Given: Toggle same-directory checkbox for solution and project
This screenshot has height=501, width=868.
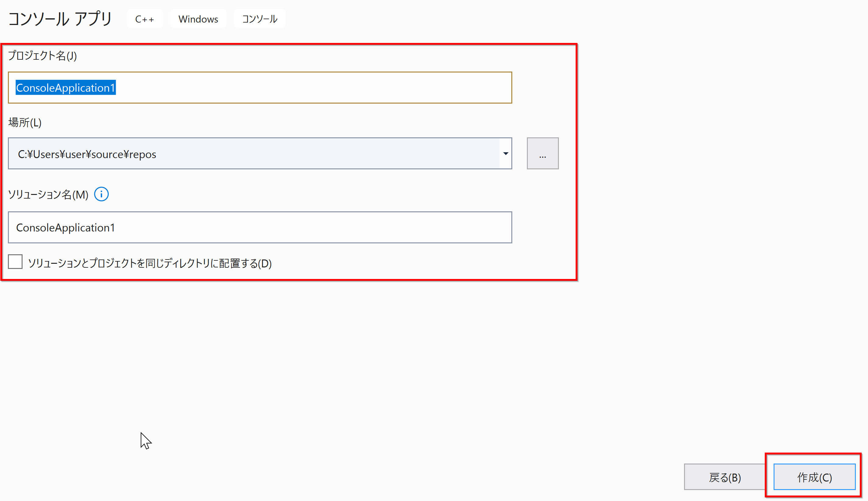Looking at the screenshot, I should (16, 262).
